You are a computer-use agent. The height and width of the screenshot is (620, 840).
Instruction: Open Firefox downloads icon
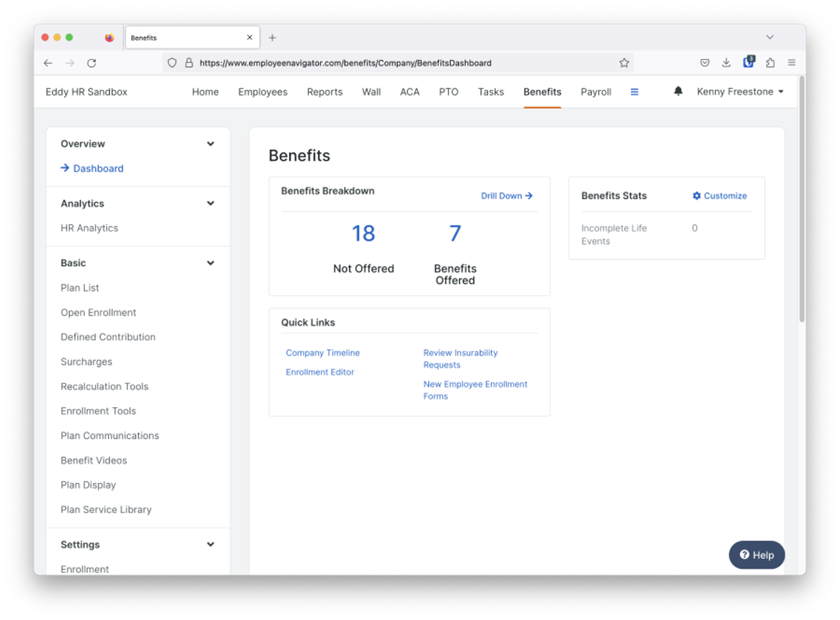[x=726, y=63]
